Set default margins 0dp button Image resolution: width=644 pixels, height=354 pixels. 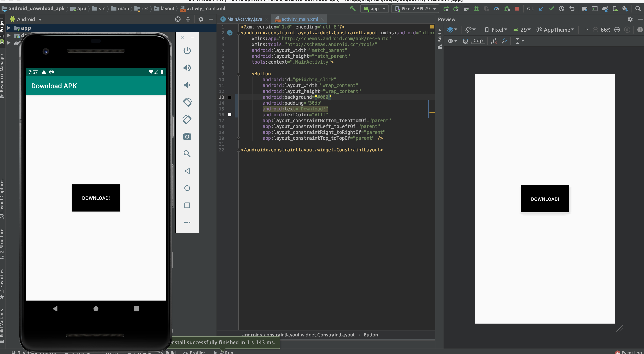pyautogui.click(x=478, y=41)
